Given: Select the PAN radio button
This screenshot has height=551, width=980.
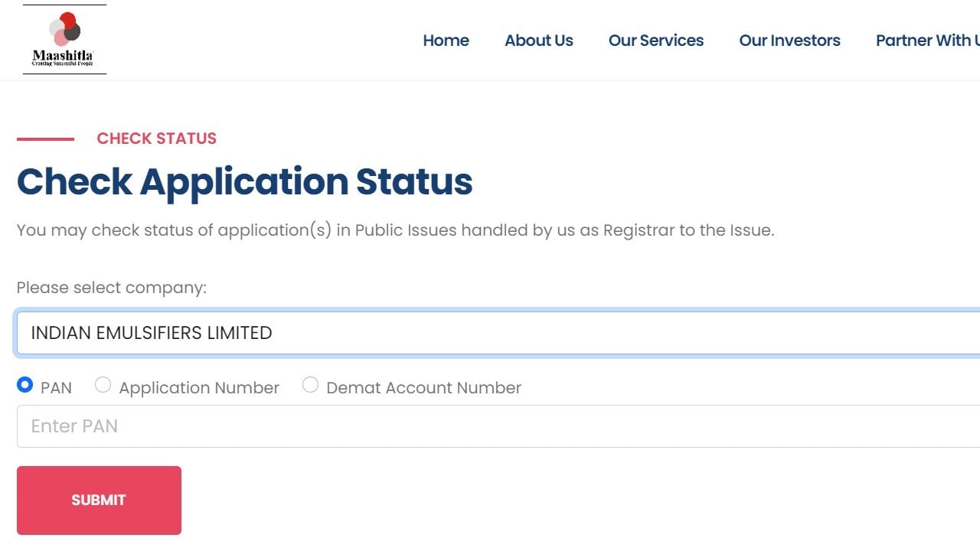Looking at the screenshot, I should [x=25, y=385].
